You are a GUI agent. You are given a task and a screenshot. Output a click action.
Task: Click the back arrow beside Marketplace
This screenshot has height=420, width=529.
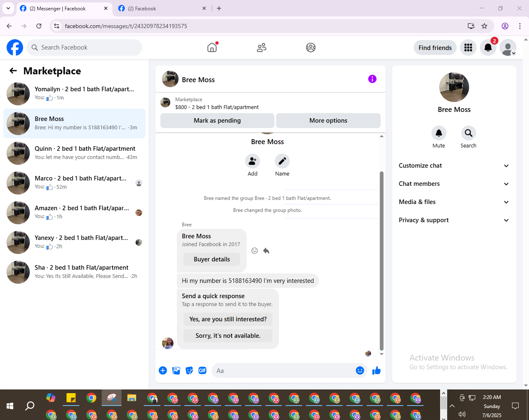click(13, 71)
